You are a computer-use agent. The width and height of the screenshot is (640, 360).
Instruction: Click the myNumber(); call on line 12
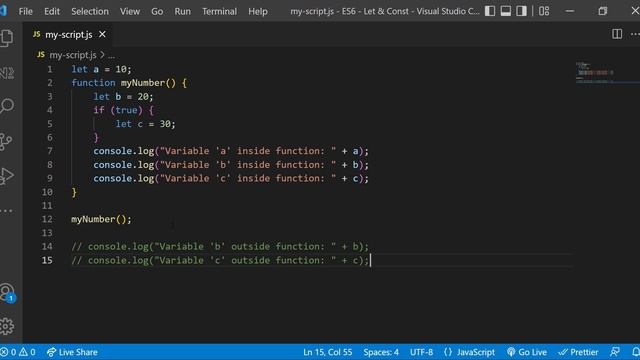[101, 219]
